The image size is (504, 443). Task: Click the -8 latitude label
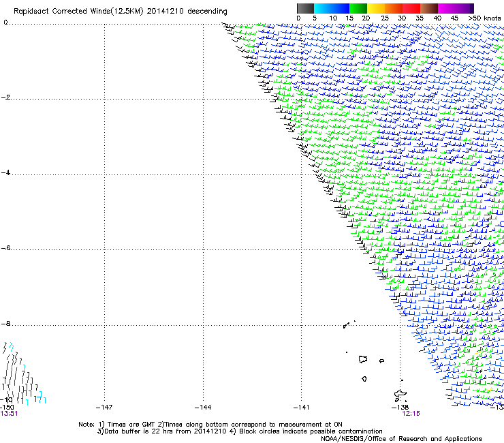pos(5,323)
